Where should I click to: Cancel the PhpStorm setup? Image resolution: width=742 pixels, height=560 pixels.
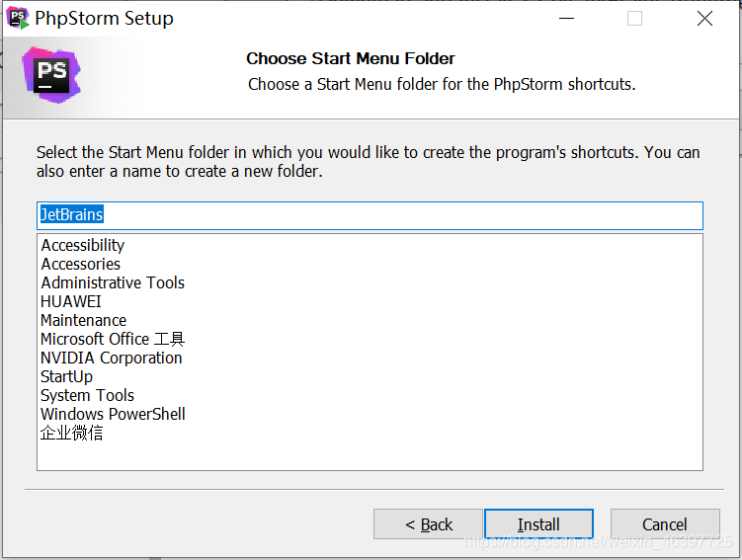tap(665, 524)
